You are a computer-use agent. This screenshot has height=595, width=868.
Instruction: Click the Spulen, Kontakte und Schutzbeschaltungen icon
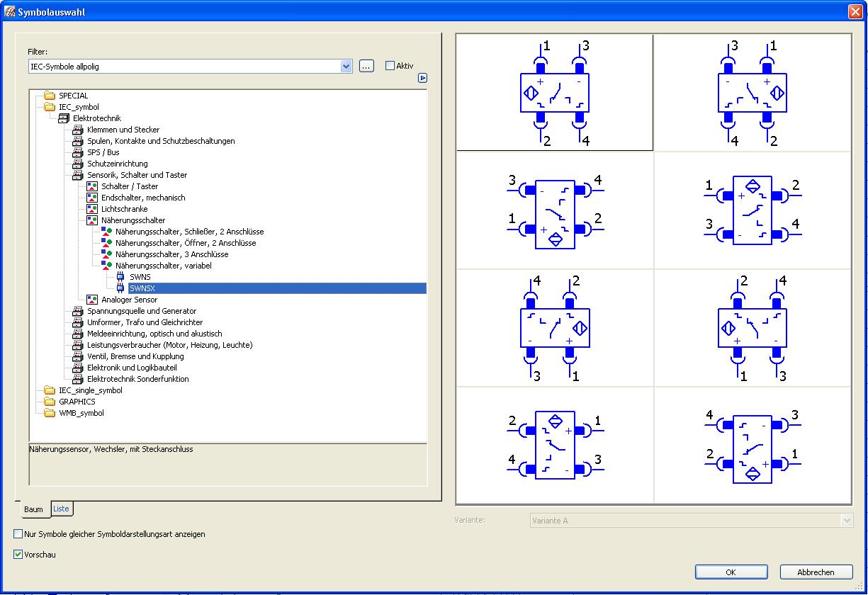tap(77, 141)
